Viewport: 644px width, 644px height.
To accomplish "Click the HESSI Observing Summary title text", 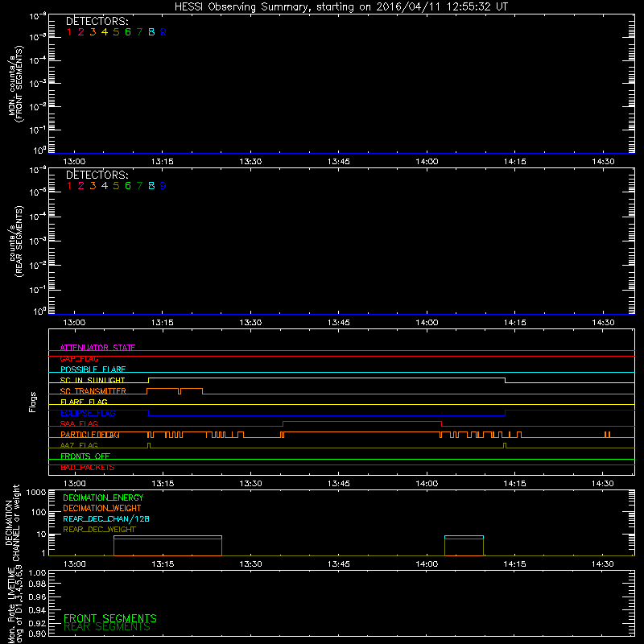I will 341,6.
